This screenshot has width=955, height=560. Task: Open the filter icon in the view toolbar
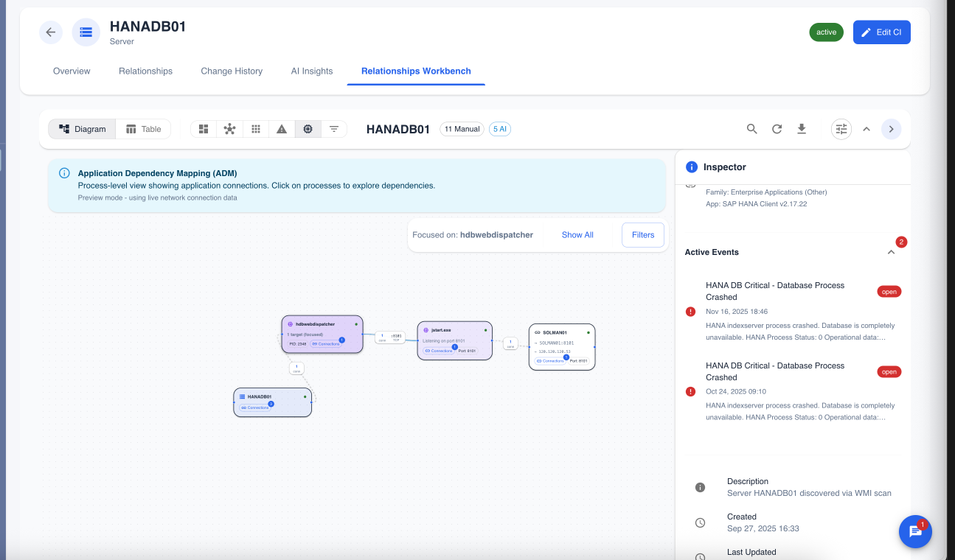(334, 128)
